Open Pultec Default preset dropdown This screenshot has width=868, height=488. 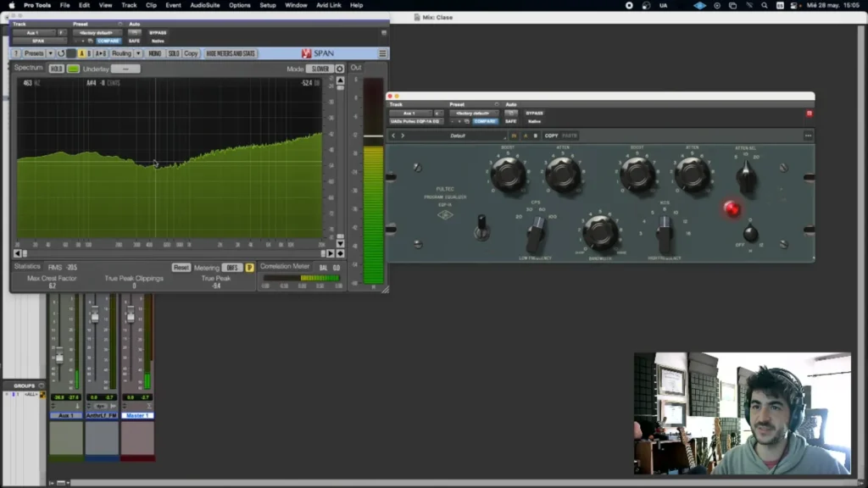(x=457, y=136)
